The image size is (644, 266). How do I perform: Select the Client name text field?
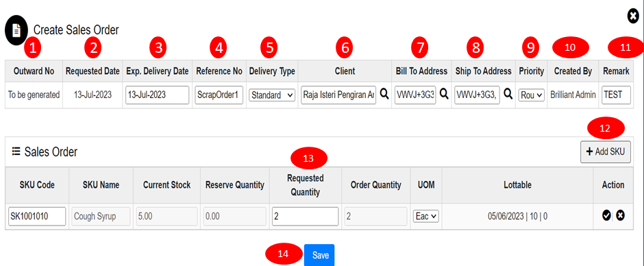tap(338, 95)
